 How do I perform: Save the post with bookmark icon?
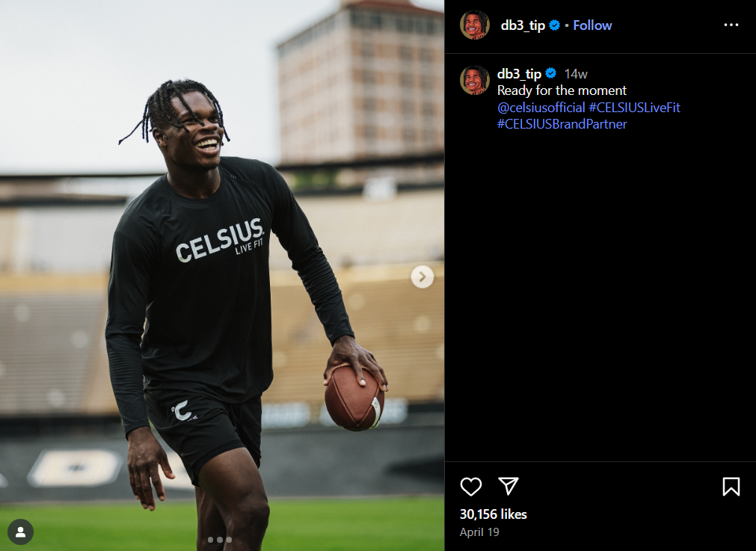(731, 487)
